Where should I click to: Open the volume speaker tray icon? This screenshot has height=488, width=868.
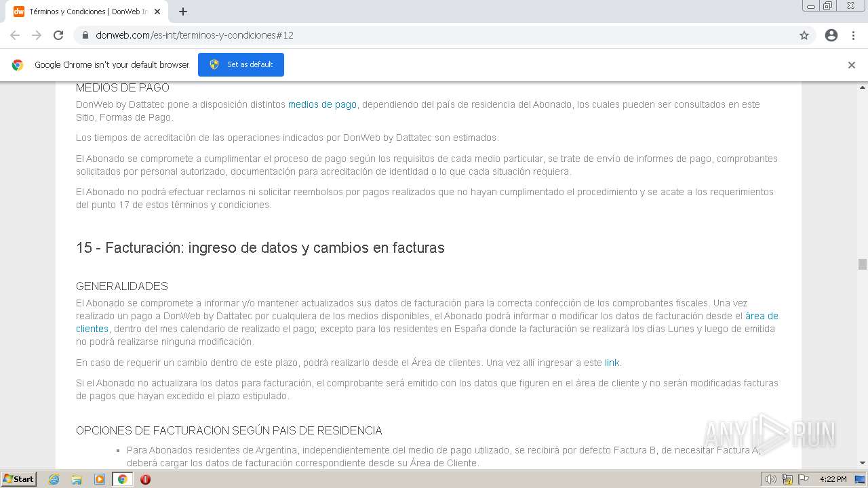(x=770, y=479)
